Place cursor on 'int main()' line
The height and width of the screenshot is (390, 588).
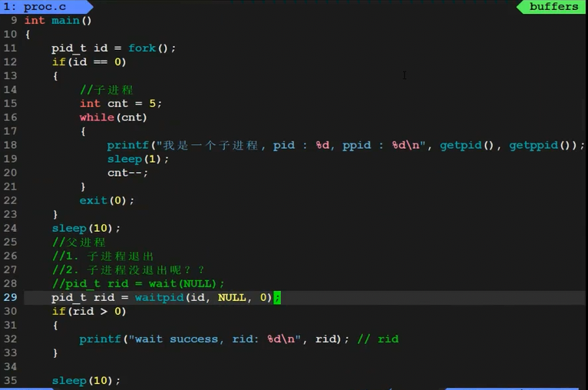point(58,20)
